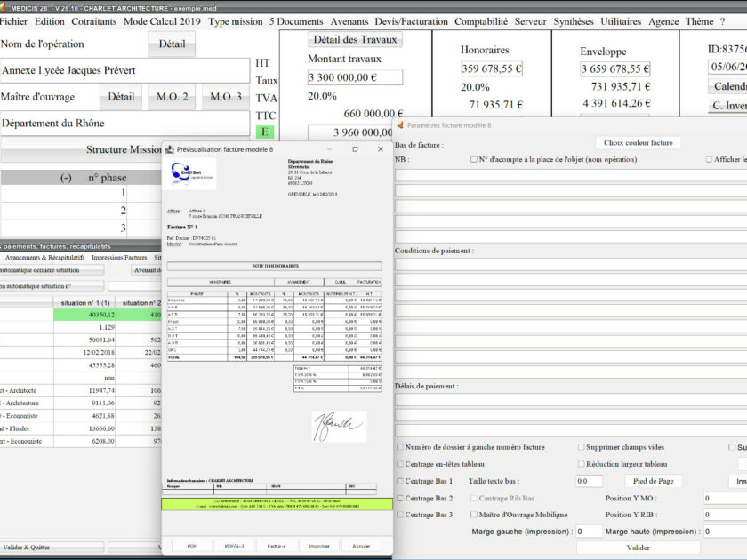Click Annuler in the invoice preview window
Image resolution: width=747 pixels, height=560 pixels.
click(361, 546)
